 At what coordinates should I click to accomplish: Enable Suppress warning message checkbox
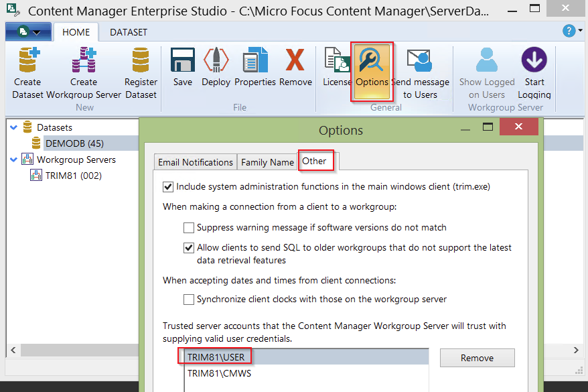pyautogui.click(x=189, y=227)
